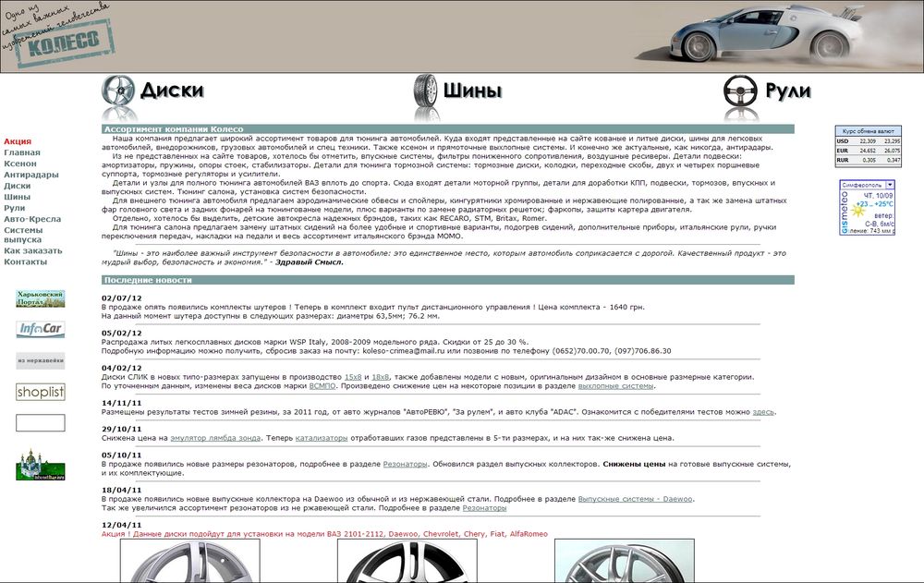Screen dimensions: 924x583
Task: Click the 02/07/12 news date
Action: 121,298
